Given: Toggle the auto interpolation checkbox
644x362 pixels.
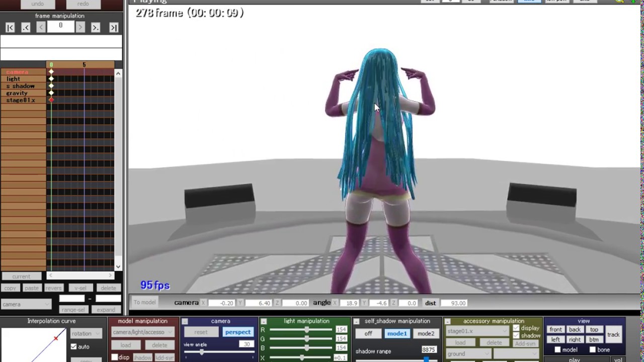Looking at the screenshot, I should 74,346.
